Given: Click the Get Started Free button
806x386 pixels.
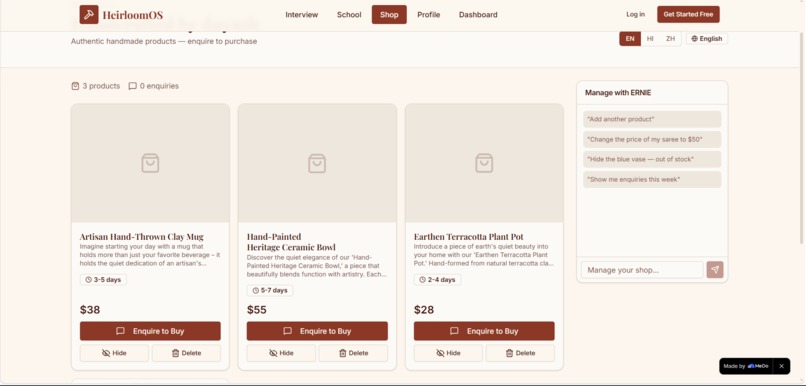Looking at the screenshot, I should pyautogui.click(x=688, y=14).
